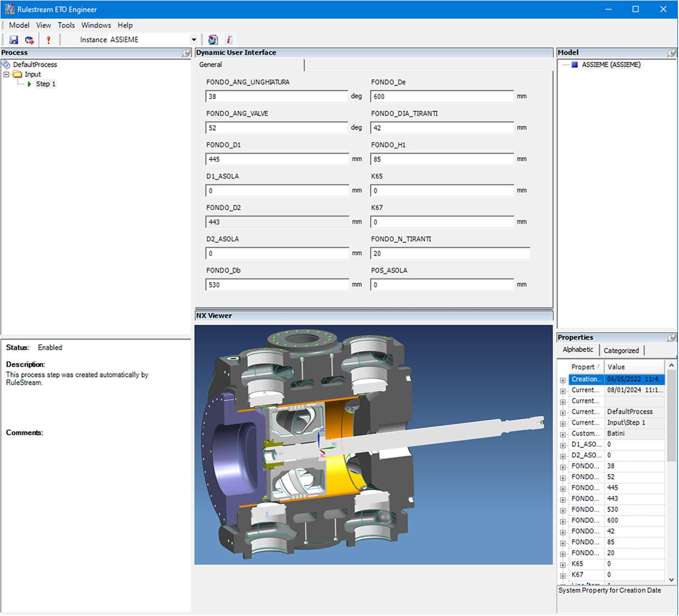Click the green arrow beside Step 1

click(x=29, y=84)
